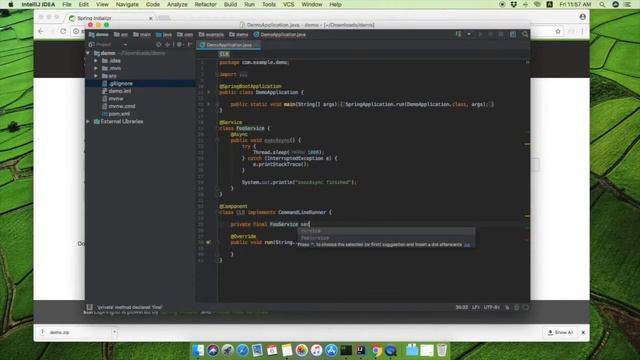Expand the src folder
640x360 pixels.
coord(96,76)
